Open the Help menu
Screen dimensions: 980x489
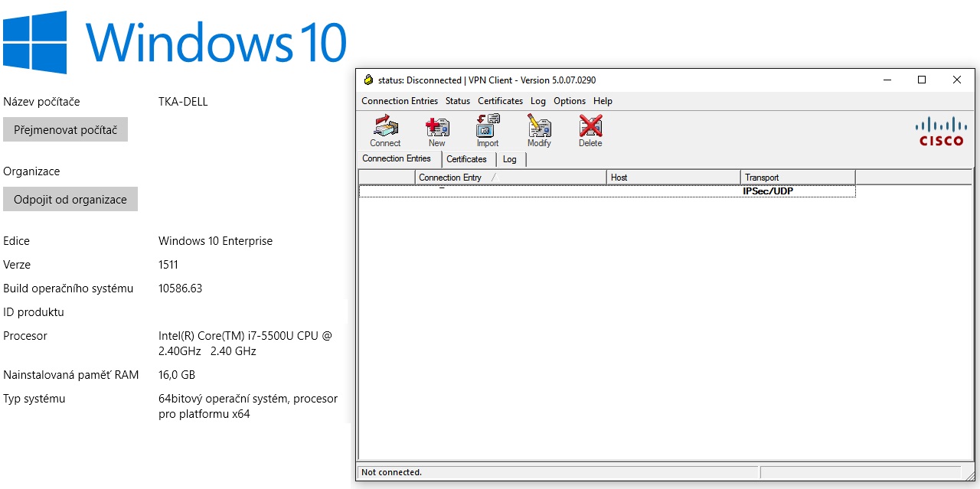click(x=603, y=101)
